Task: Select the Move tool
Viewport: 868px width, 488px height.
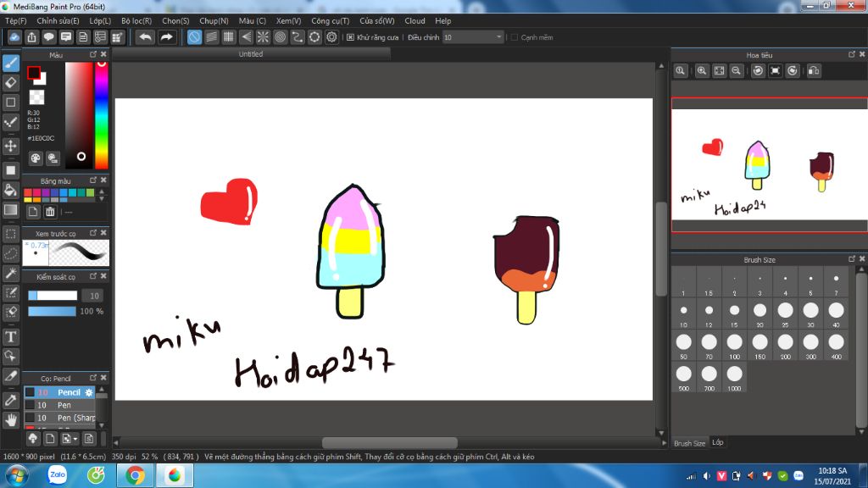Action: (10, 146)
